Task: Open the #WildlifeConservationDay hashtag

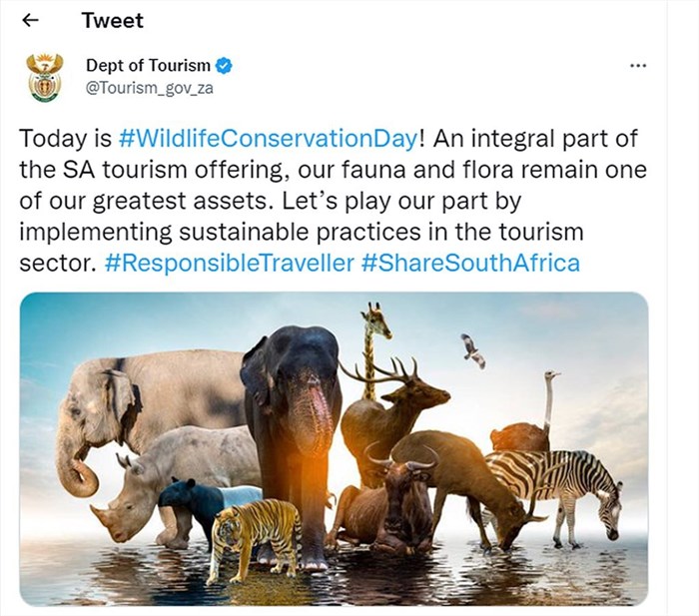Action: point(268,138)
